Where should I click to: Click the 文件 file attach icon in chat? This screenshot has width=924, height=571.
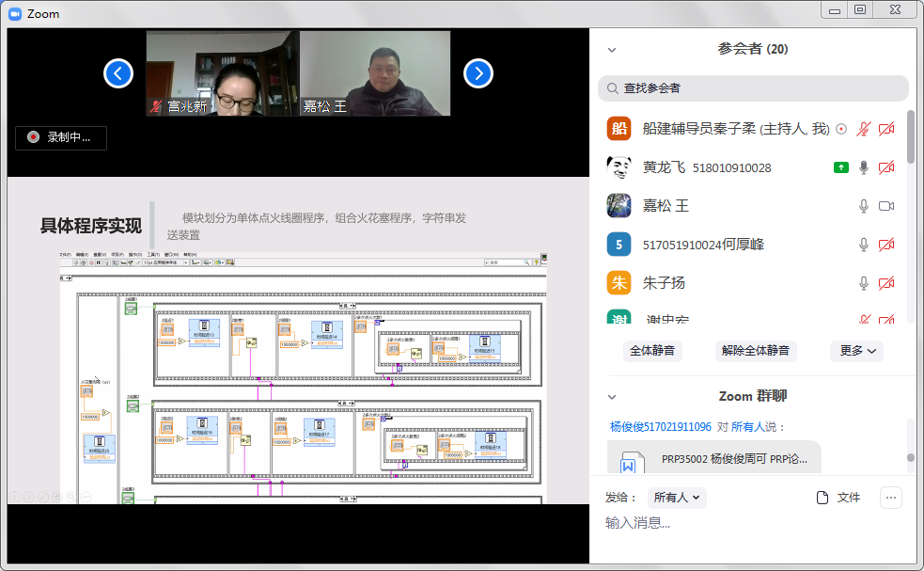[x=822, y=498]
